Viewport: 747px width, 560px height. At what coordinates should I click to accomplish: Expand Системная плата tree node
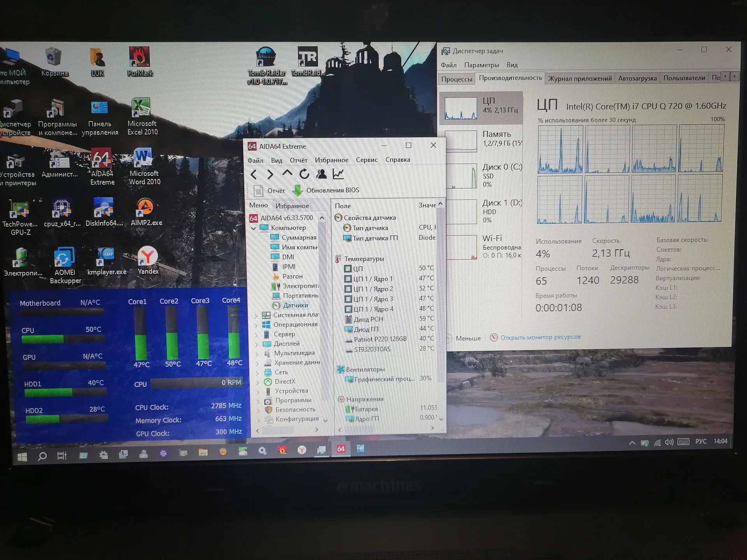pyautogui.click(x=257, y=315)
